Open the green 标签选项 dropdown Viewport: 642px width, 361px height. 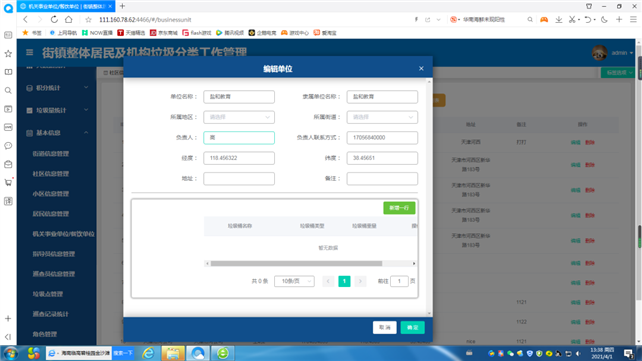pos(617,72)
